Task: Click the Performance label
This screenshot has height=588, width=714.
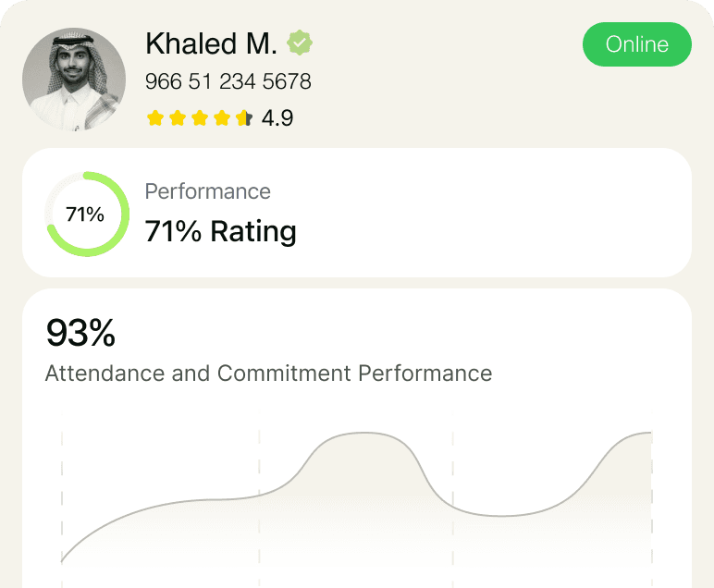Action: click(208, 191)
